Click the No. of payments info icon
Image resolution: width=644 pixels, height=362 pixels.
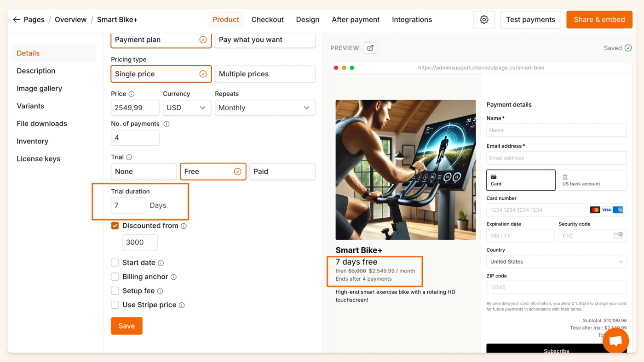[167, 124]
